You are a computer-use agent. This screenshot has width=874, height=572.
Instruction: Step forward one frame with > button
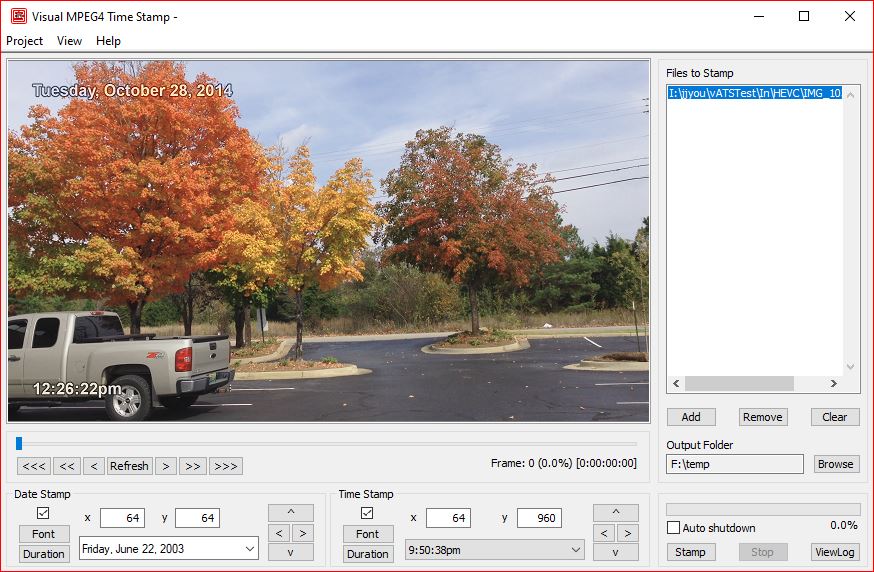166,466
